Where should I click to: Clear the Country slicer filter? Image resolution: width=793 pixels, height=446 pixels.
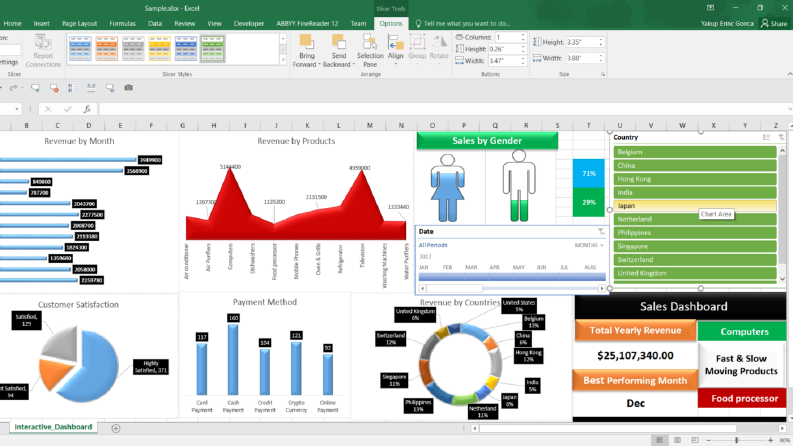(x=781, y=138)
